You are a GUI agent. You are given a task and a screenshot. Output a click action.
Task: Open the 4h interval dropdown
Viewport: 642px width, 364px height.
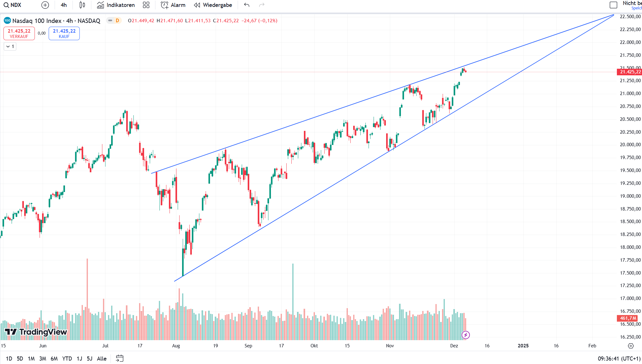click(64, 5)
